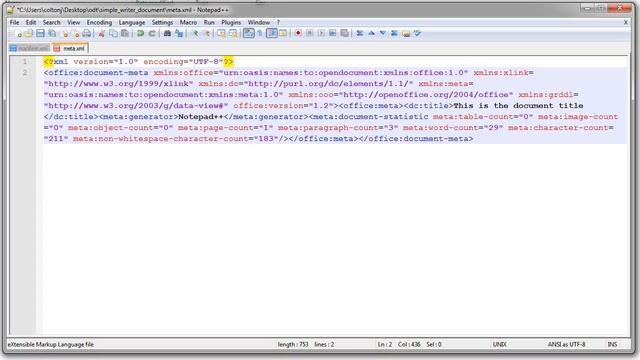Open the File menu
Viewport: 640px width, 360px height.
click(14, 22)
